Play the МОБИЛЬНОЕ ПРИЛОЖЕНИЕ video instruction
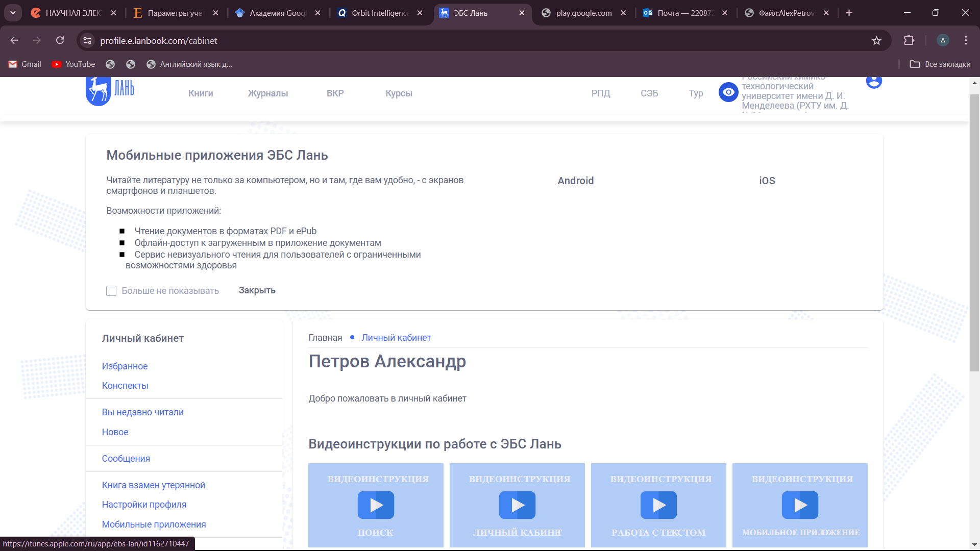This screenshot has width=980, height=551. (800, 505)
